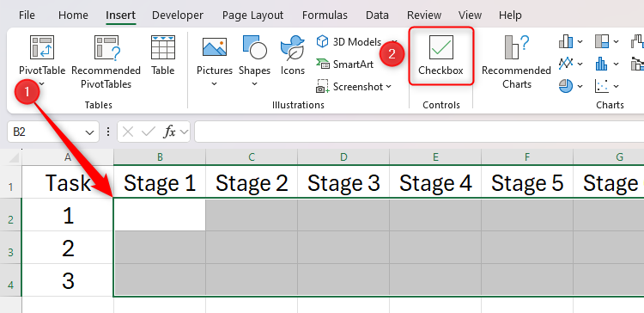Open the PivotTable tool icon

click(42, 47)
